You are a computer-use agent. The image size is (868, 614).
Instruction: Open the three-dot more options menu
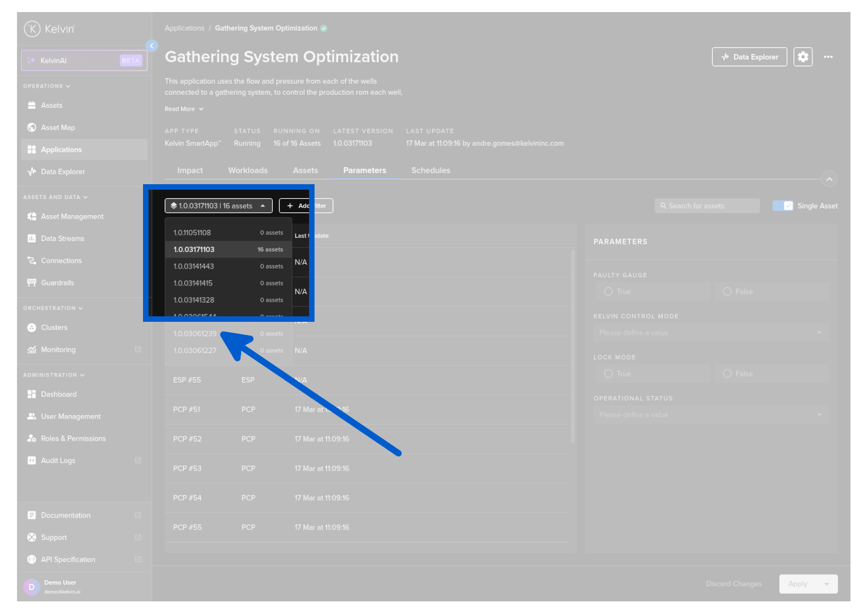point(828,57)
